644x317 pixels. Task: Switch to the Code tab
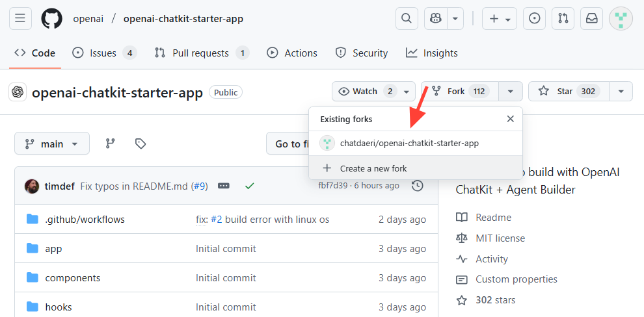[x=35, y=53]
